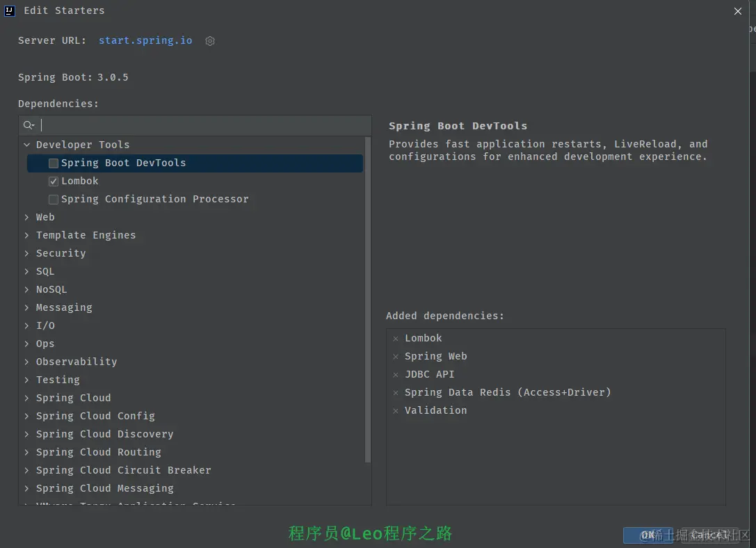The width and height of the screenshot is (756, 548).
Task: Expand the Spring Cloud Messaging category
Action: point(27,488)
